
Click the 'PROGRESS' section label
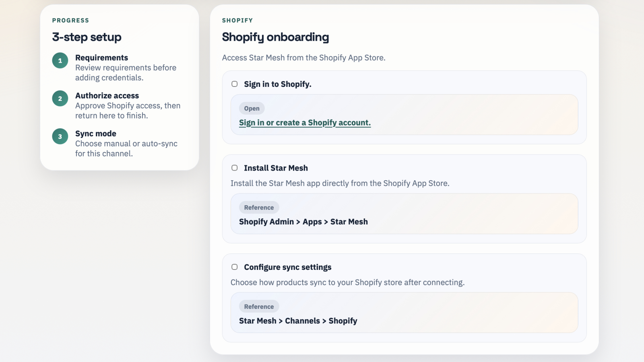(x=70, y=21)
